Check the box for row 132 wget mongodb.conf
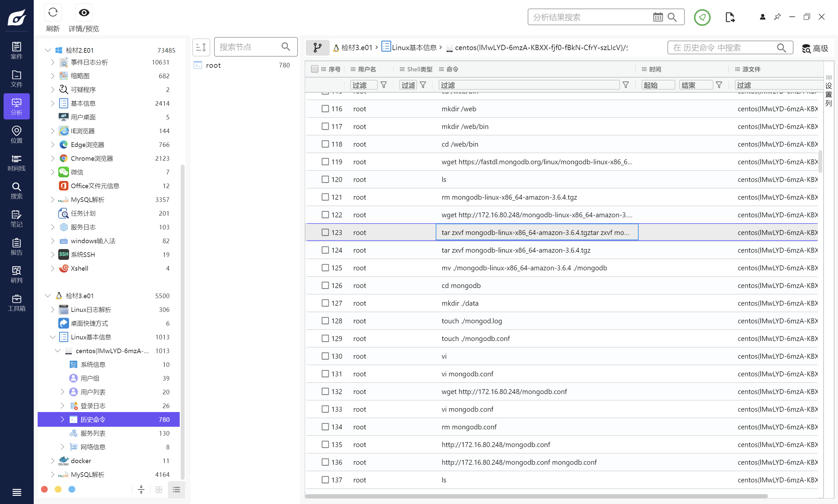The height and width of the screenshot is (504, 838). (x=325, y=391)
